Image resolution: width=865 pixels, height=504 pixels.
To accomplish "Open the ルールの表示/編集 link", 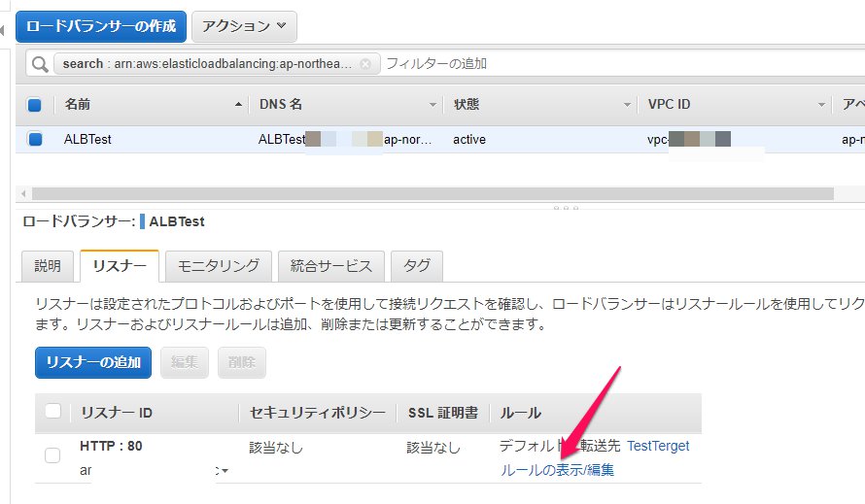I will pyautogui.click(x=557, y=470).
